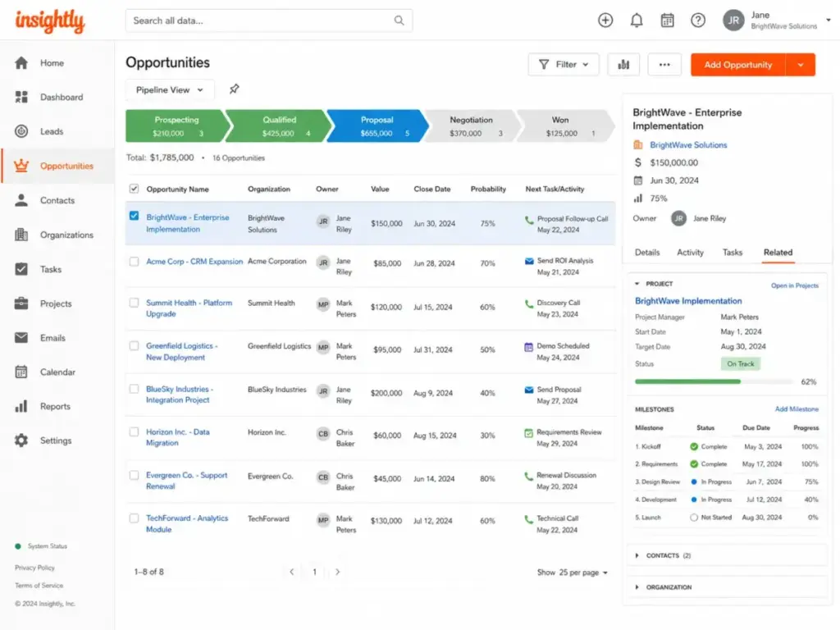Viewport: 840px width, 630px height.
Task: Click the Add Opportunity button
Action: tap(737, 65)
